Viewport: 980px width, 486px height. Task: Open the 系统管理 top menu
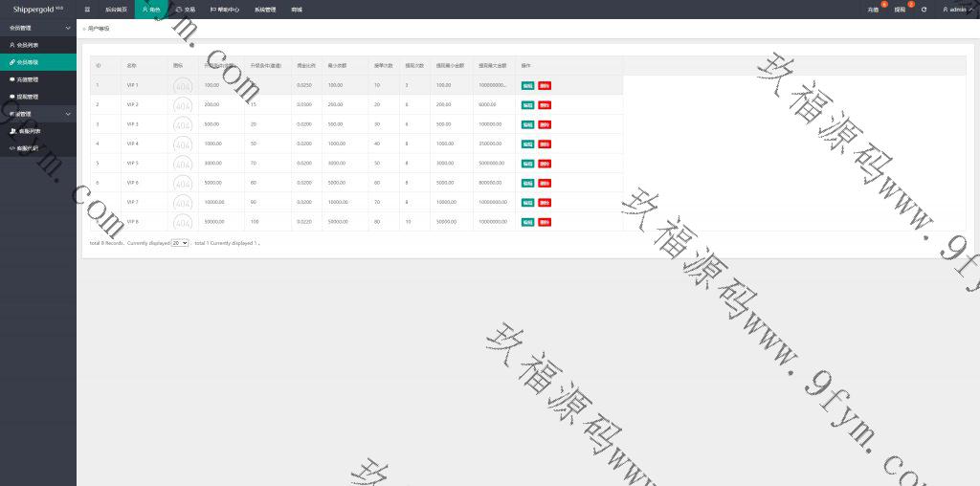[x=265, y=9]
